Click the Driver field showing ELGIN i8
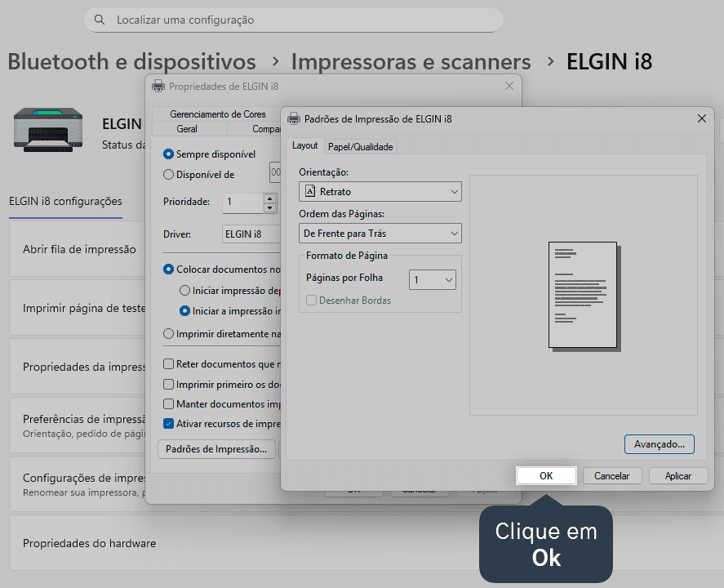724x588 pixels. (251, 234)
